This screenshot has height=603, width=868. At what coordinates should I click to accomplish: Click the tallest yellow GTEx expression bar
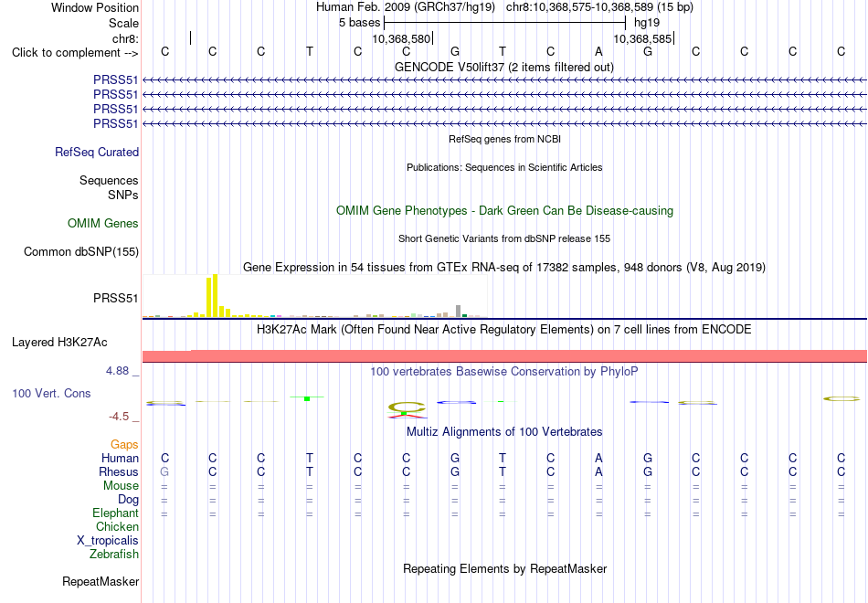(216, 296)
